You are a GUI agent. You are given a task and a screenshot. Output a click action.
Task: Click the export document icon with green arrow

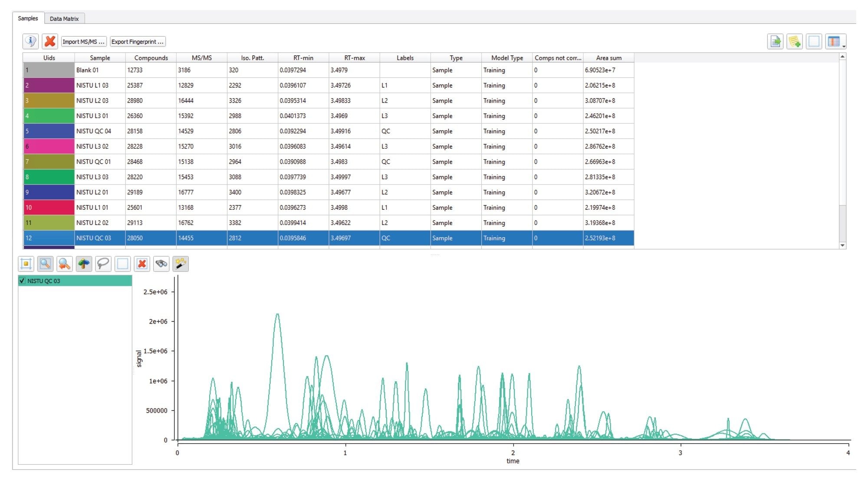pyautogui.click(x=775, y=42)
